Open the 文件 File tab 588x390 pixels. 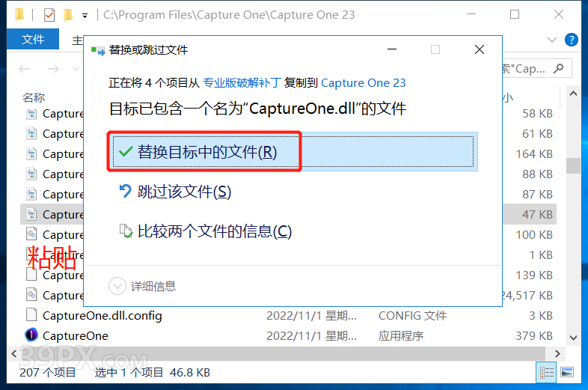click(x=33, y=39)
